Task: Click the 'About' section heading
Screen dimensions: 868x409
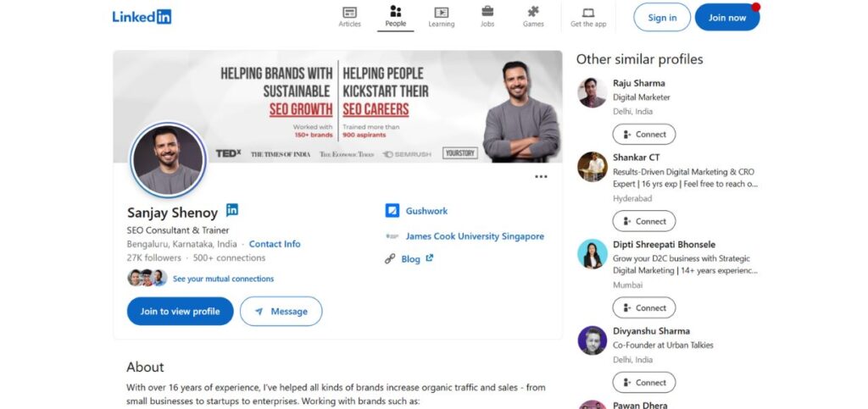Action: click(x=145, y=367)
